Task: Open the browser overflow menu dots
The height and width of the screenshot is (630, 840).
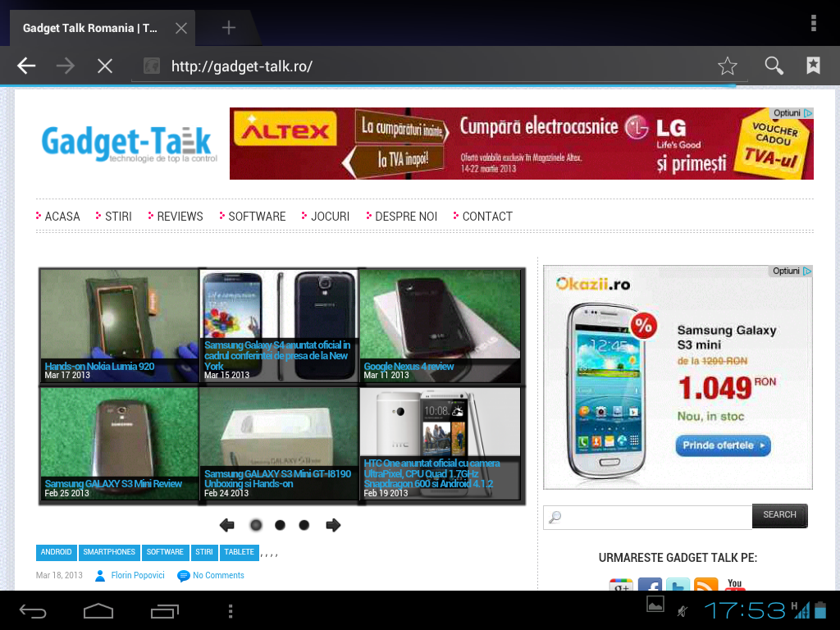Action: tap(813, 24)
